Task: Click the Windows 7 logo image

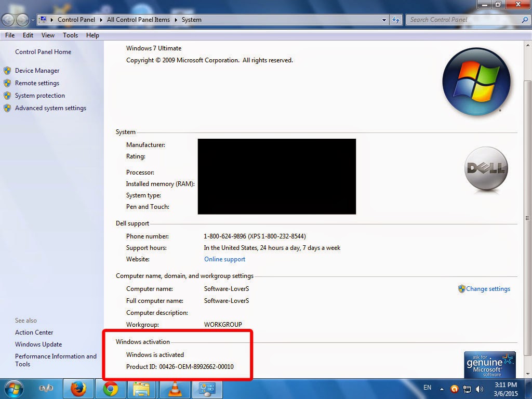Action: click(476, 82)
